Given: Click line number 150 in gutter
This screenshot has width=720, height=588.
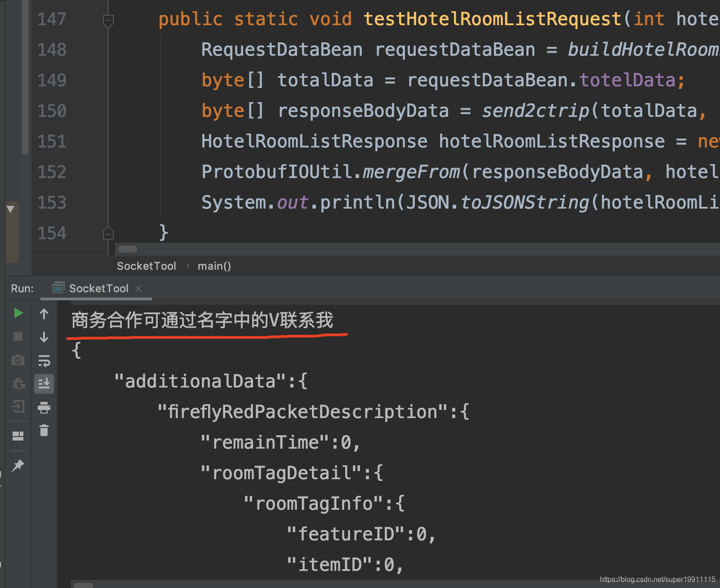Looking at the screenshot, I should pos(52,111).
